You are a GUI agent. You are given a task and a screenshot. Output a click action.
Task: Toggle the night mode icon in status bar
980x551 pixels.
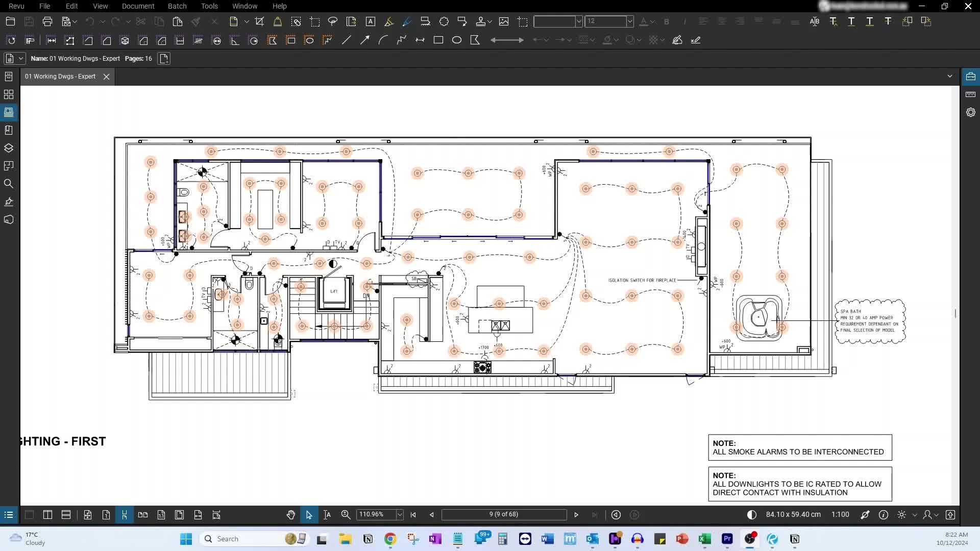point(752,515)
